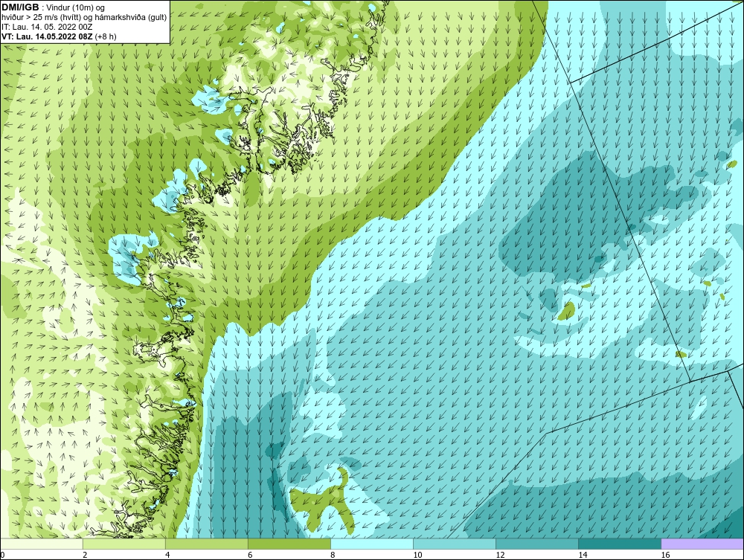744x560 pixels.
Task: Click the legend label "6"
Action: (250, 555)
